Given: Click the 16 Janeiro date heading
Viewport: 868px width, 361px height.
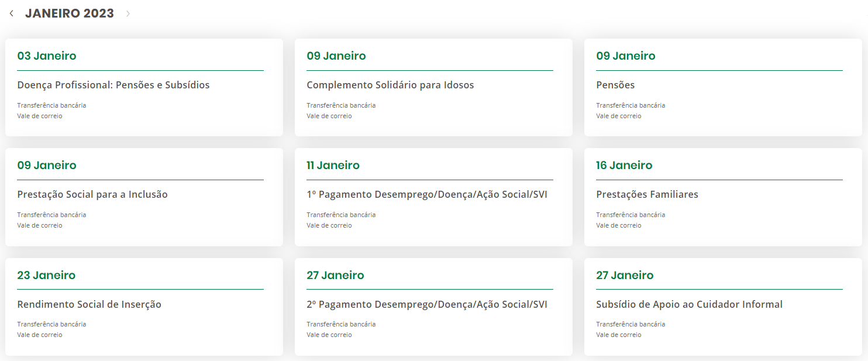Looking at the screenshot, I should pos(624,166).
